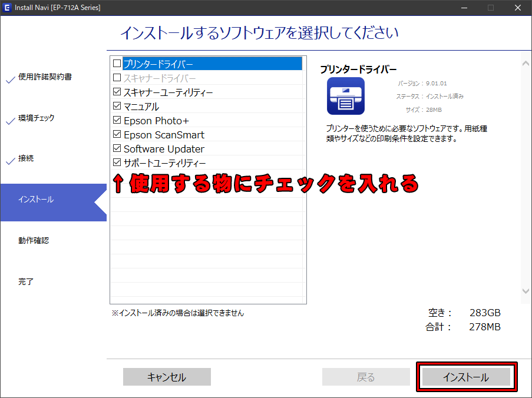Check the スキャナードライバー checkbox
Viewport: 532px width, 398px height.
point(117,78)
